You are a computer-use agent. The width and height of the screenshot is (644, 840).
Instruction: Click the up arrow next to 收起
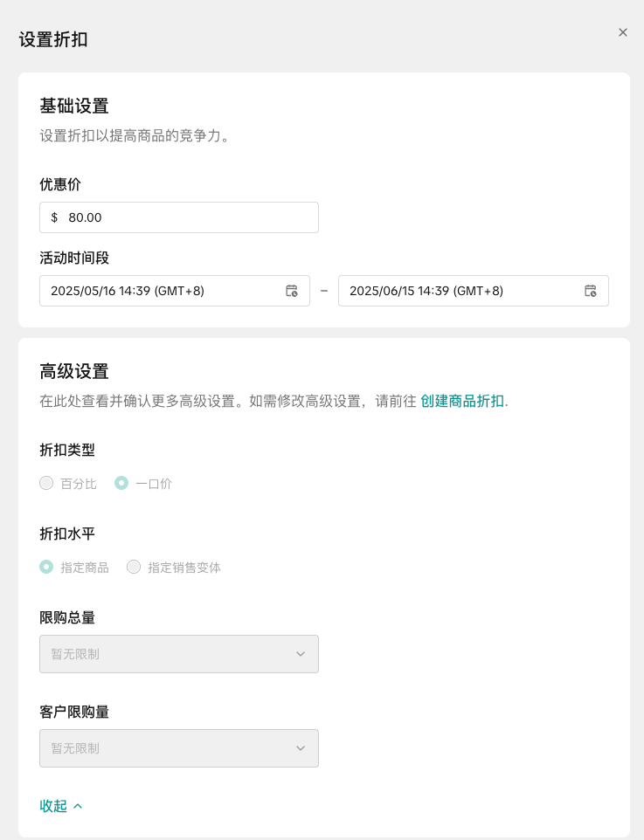[x=78, y=806]
